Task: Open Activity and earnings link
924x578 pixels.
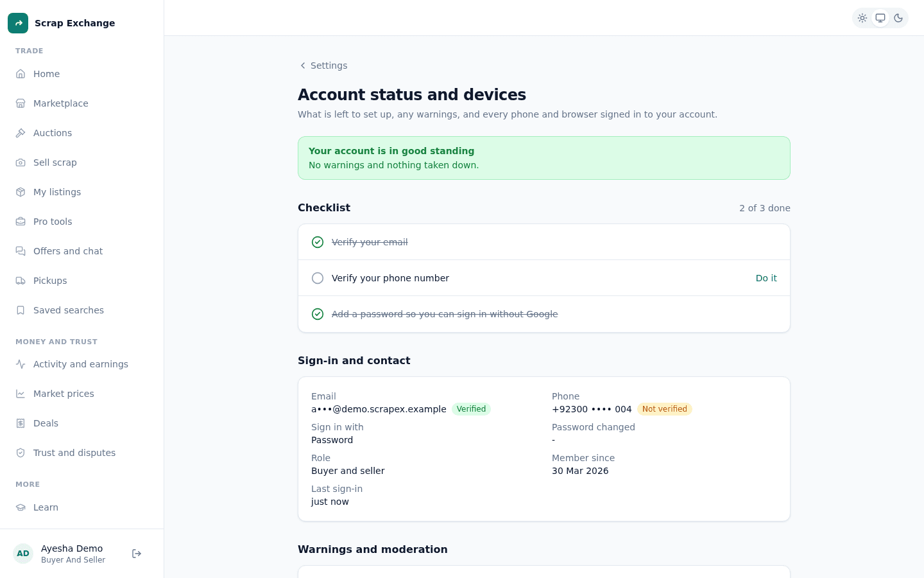Action: 81,364
